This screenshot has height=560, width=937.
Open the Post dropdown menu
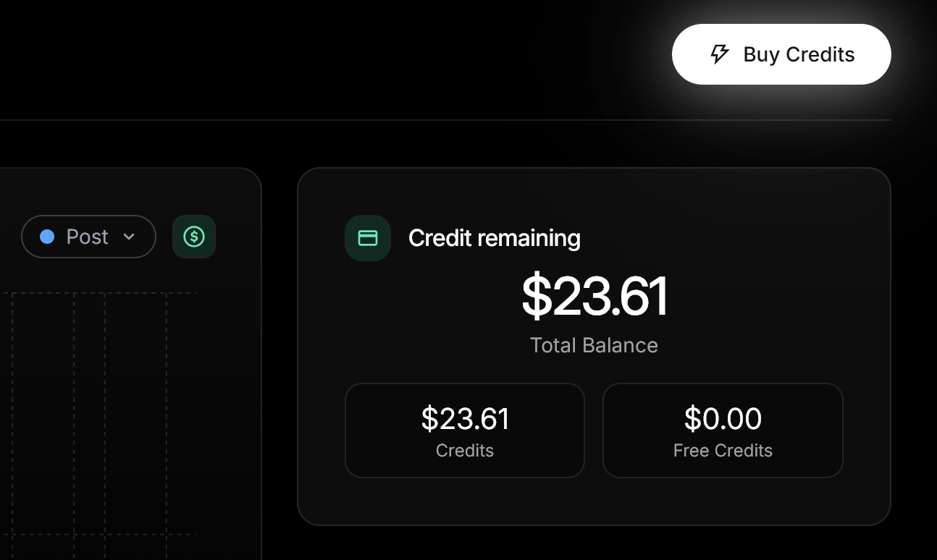[x=88, y=237]
